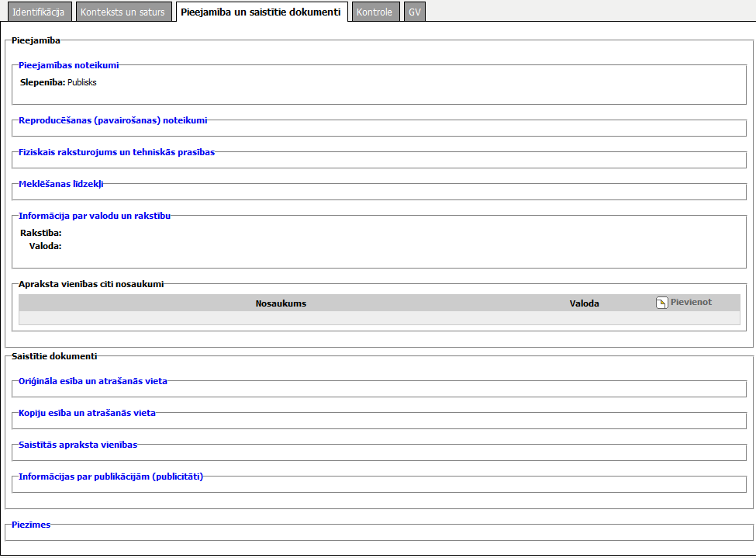Click Informācijas par publikācijām (publicitāti) heading

[111, 477]
